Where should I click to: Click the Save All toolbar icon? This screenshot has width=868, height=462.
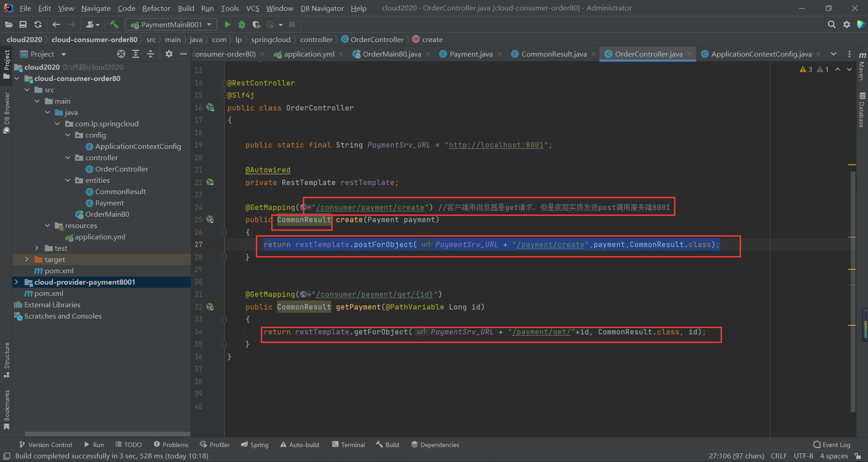coord(23,24)
